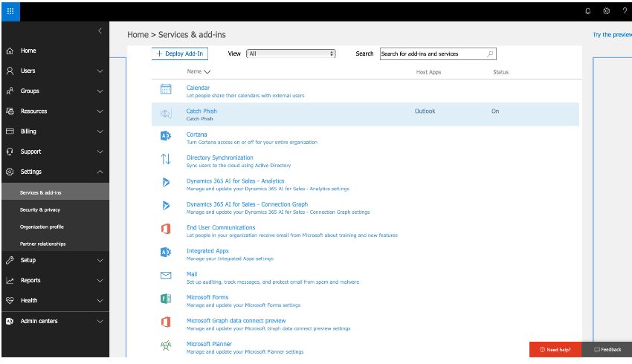Collapse the navigation pane arrow
The image size is (632, 364).
(100, 31)
